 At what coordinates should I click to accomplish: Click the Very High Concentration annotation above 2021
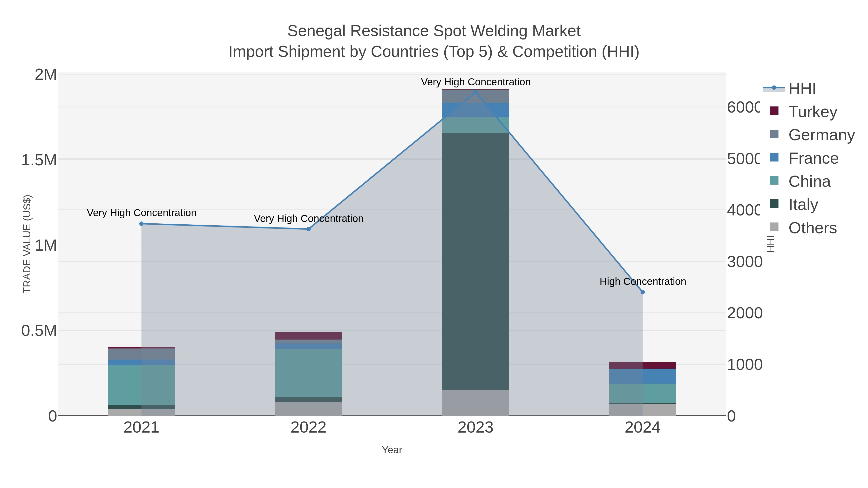point(142,213)
